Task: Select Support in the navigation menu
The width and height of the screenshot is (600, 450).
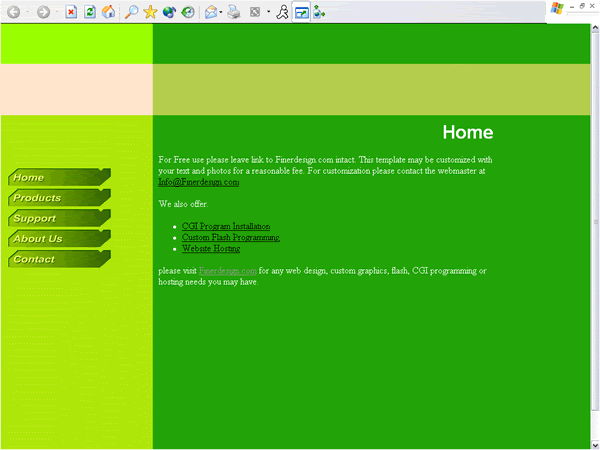Action: point(55,218)
